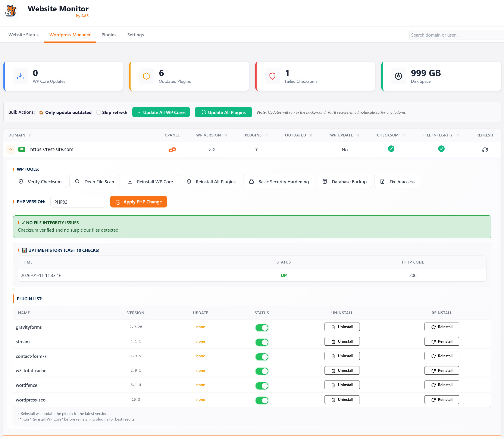Disable the wordfence plugin toggle
The image size is (504, 437).
pos(262,386)
